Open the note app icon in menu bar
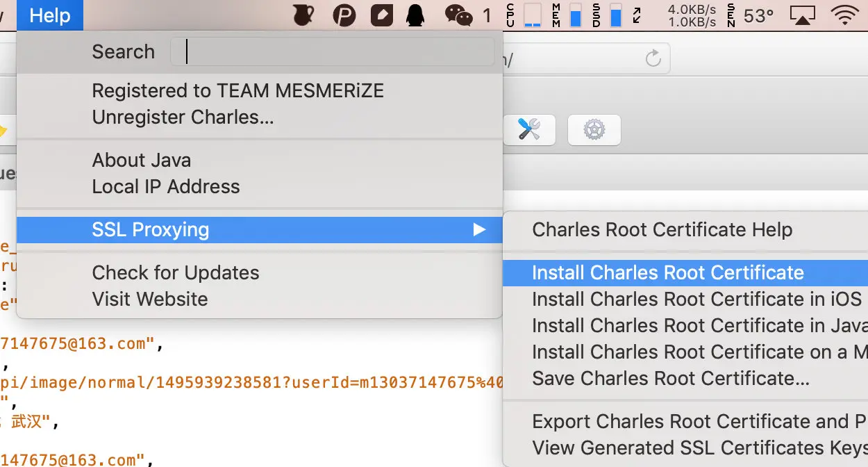Viewport: 868px width, 467px height. point(381,15)
